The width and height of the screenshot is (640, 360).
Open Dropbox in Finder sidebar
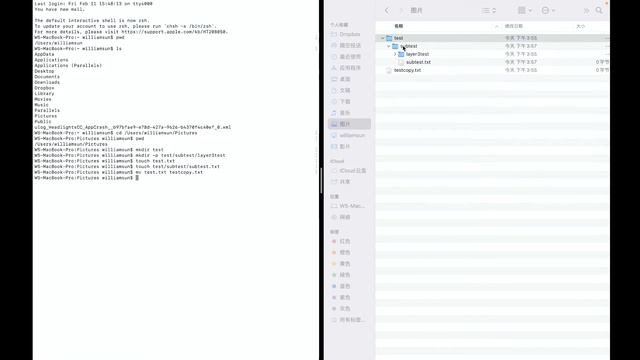[x=349, y=34]
